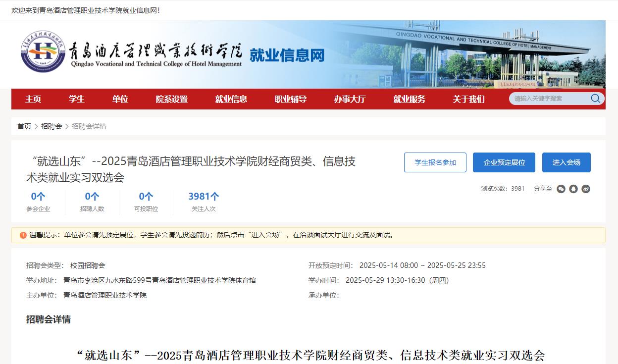Screen dimensions: 618x364
Task: Click the welcome message at the page top
Action: point(86,10)
